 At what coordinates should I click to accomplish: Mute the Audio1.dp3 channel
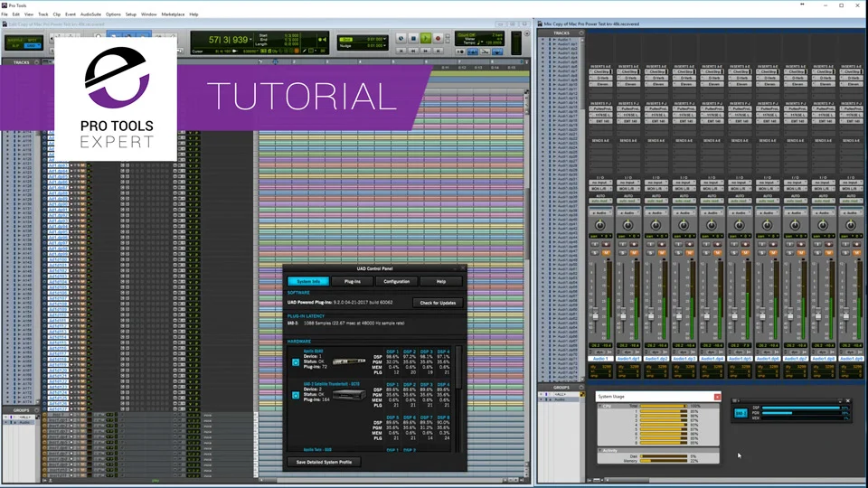(689, 253)
